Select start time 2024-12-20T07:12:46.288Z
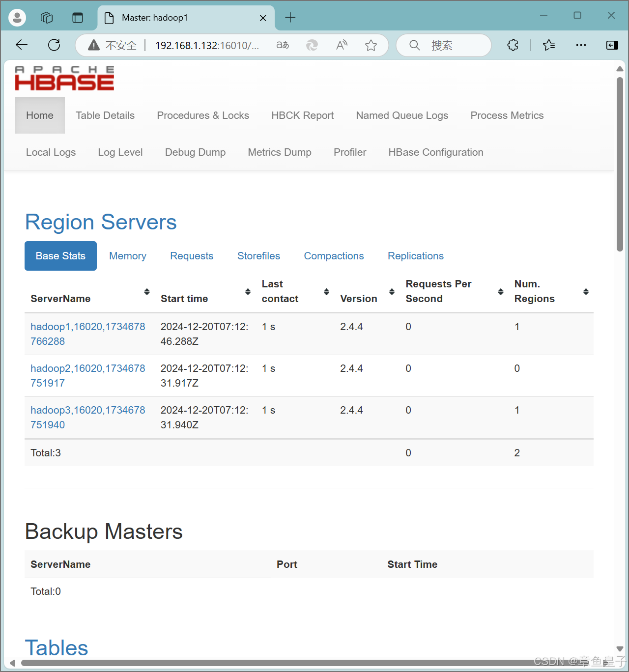Viewport: 629px width, 672px height. click(x=204, y=334)
